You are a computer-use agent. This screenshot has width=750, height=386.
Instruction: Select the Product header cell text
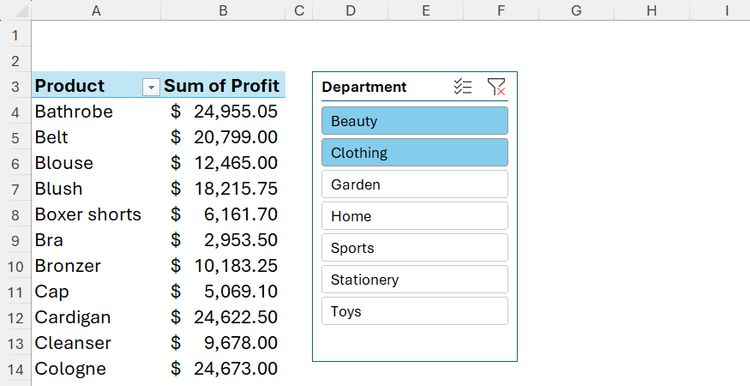click(x=69, y=86)
